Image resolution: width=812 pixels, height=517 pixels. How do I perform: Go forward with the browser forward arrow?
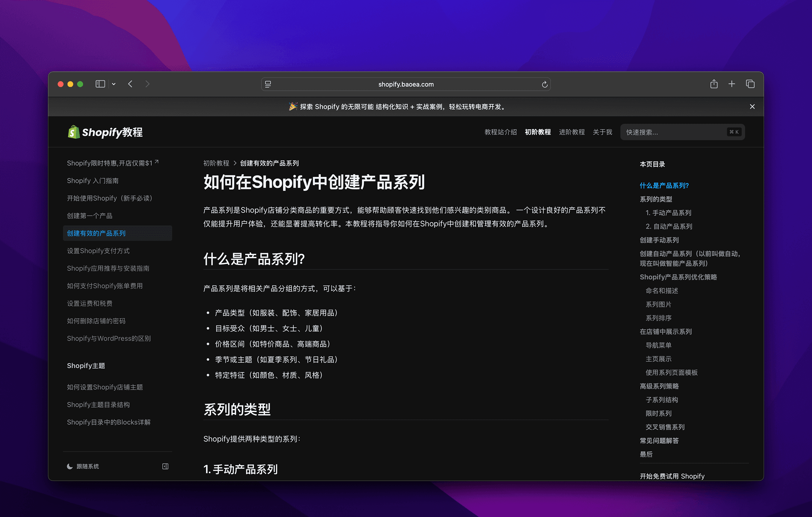tap(147, 84)
